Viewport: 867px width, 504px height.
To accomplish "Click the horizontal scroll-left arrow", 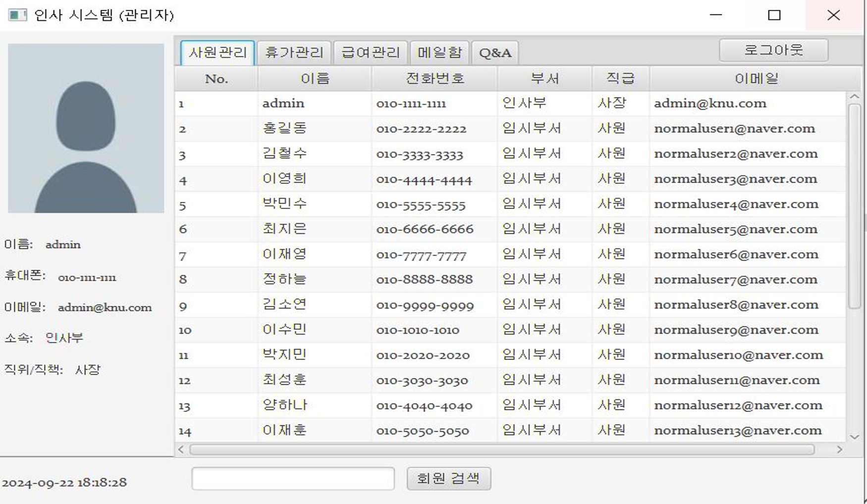I will (x=181, y=450).
